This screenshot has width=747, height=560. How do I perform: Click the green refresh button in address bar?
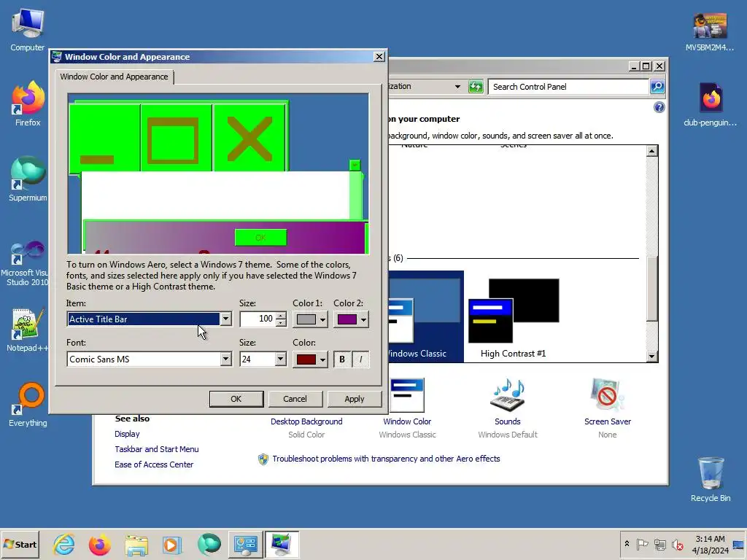(476, 87)
